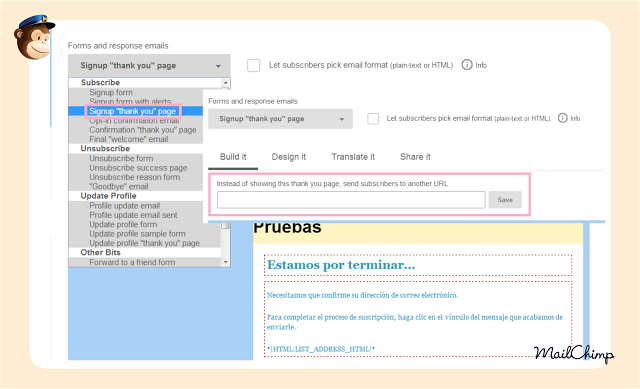Click the 'Para completar el proceso' paragraph
The image size is (640, 389).
click(415, 322)
